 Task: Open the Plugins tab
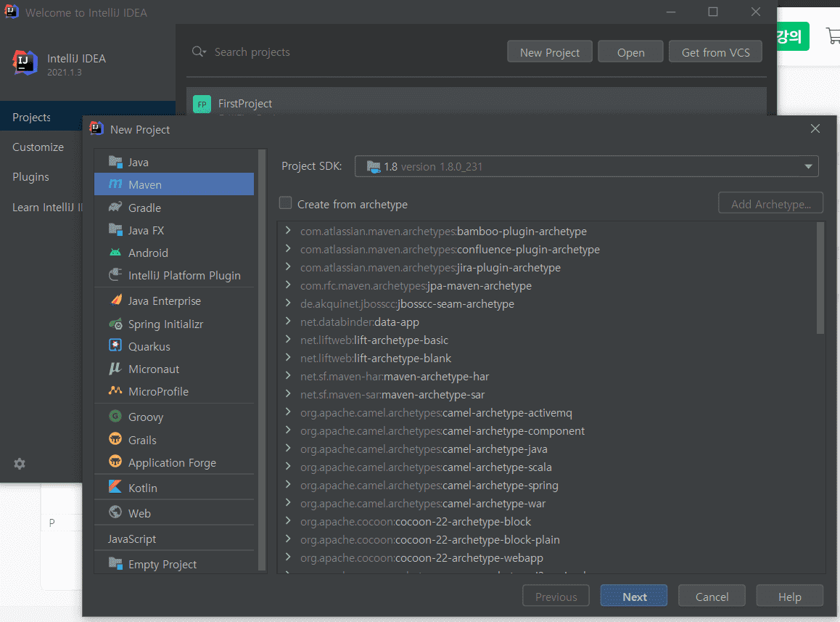pos(41,177)
